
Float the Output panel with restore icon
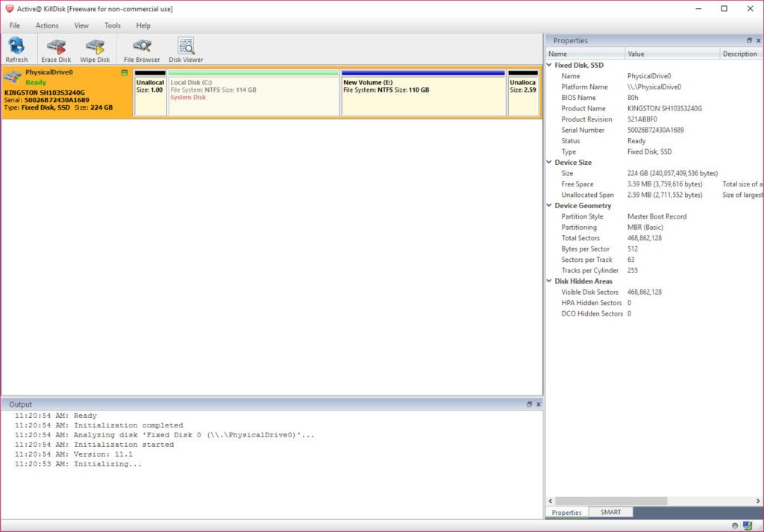(x=529, y=404)
